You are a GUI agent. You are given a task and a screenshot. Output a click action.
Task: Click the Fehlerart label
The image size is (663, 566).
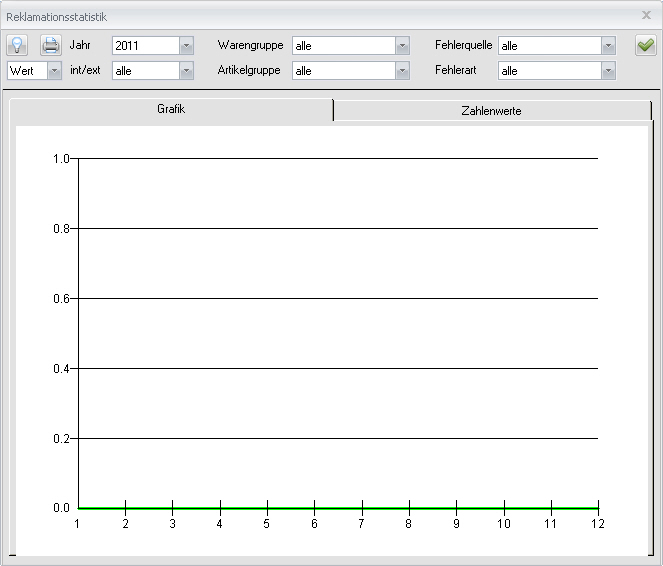pyautogui.click(x=455, y=70)
